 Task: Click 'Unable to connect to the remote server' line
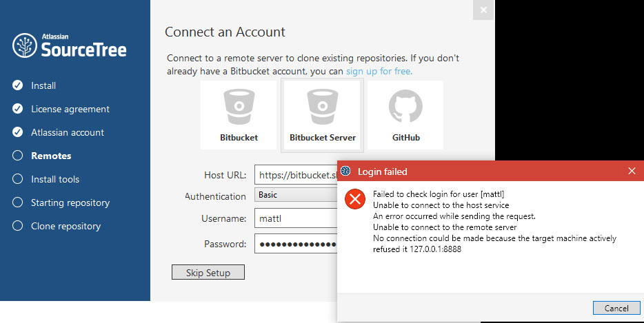pos(445,227)
